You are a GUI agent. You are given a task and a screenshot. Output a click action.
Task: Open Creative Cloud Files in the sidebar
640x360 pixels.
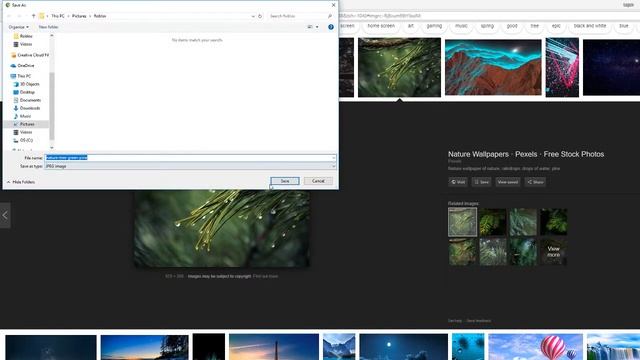[30, 55]
